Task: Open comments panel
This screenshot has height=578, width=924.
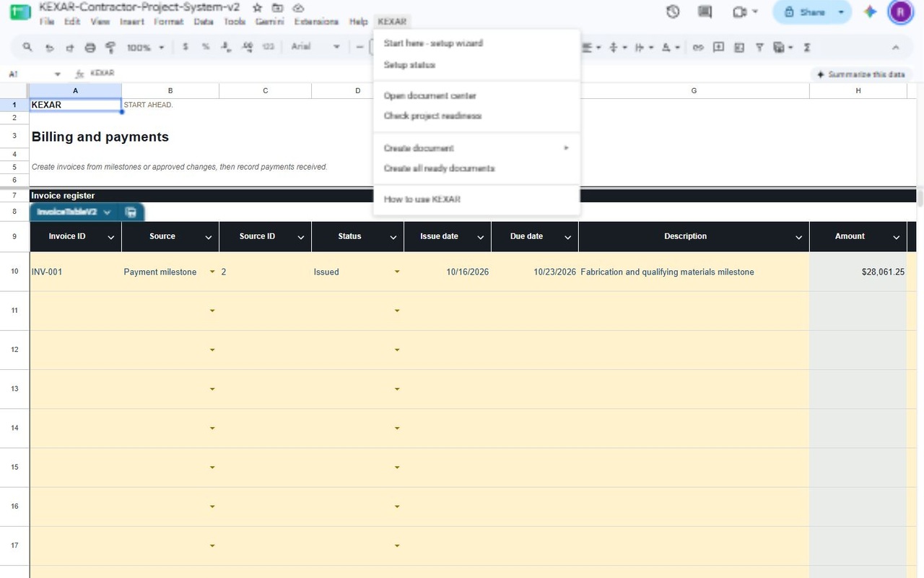Action: [705, 12]
